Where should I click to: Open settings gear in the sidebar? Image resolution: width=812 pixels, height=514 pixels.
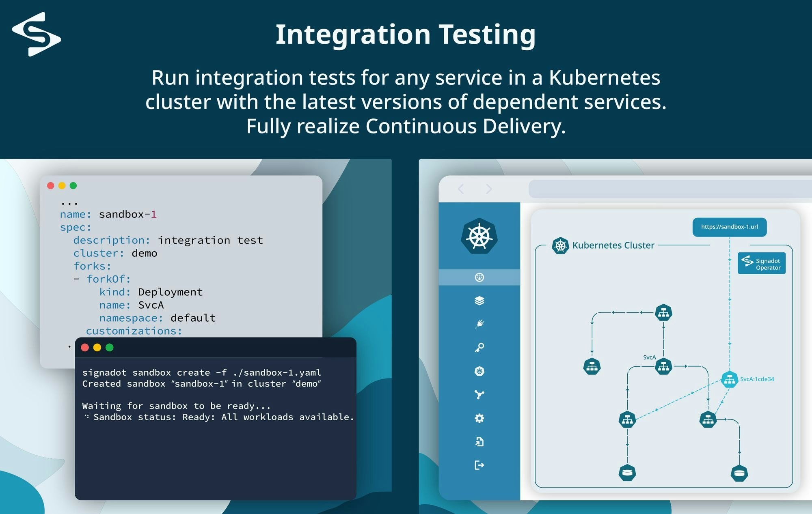coord(479,418)
